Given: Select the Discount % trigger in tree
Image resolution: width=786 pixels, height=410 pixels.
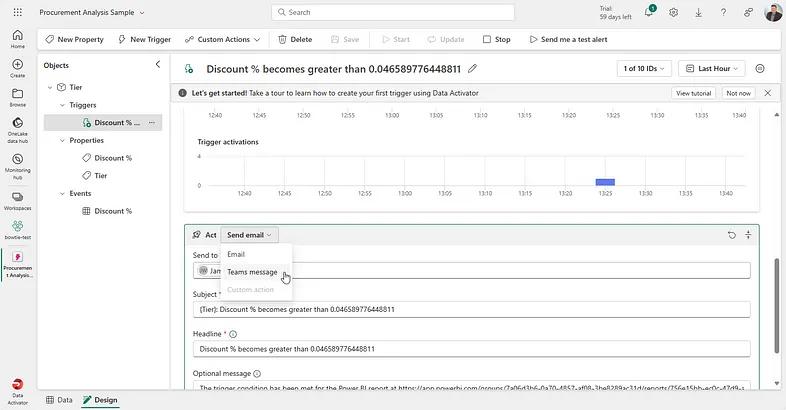Looking at the screenshot, I should [103, 122].
